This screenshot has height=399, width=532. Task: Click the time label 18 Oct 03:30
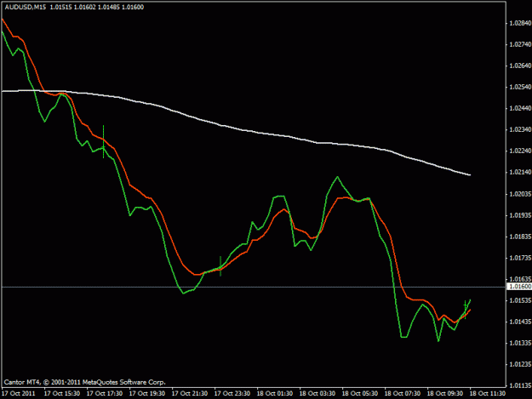pyautogui.click(x=317, y=394)
